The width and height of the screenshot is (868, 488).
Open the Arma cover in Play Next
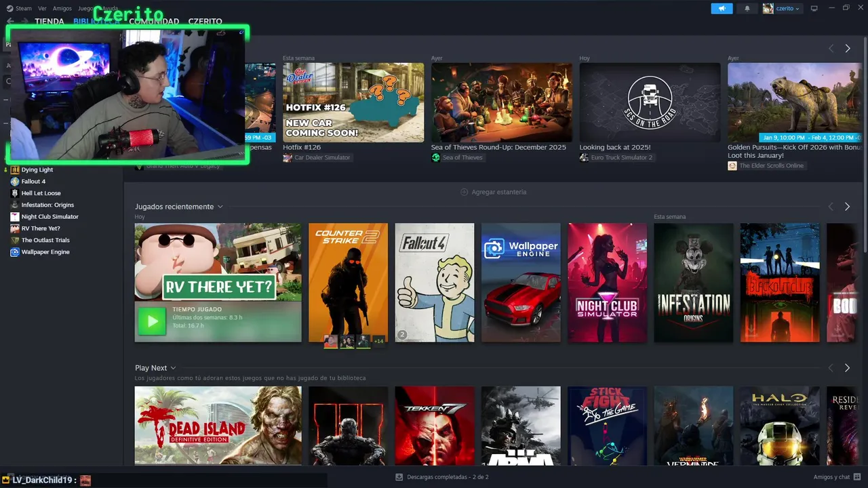(x=521, y=426)
